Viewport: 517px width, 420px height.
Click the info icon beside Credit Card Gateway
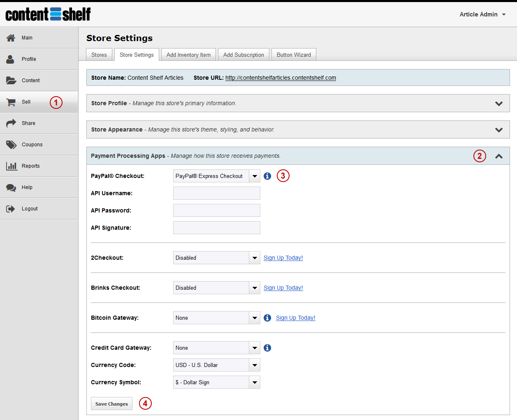[267, 348]
